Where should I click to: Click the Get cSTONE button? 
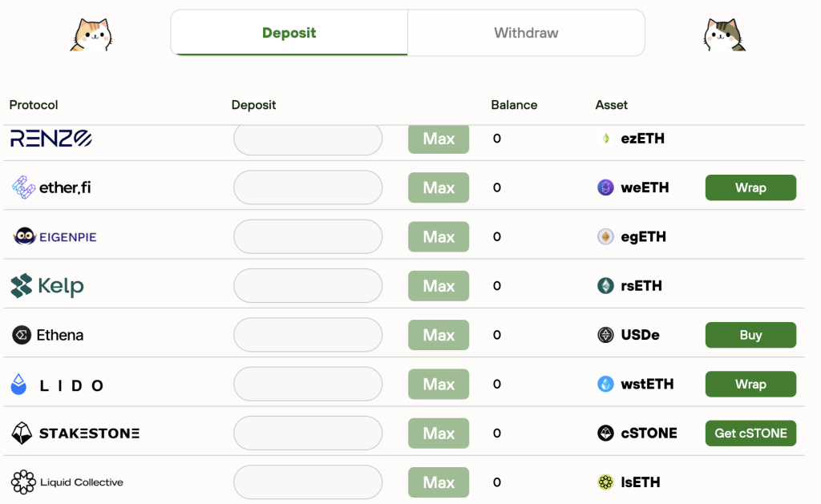[x=750, y=433]
